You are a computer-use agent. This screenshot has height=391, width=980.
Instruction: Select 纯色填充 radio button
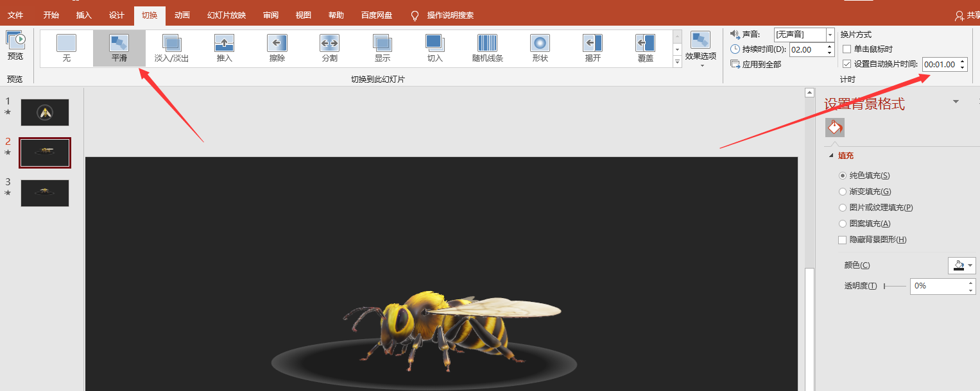click(843, 176)
